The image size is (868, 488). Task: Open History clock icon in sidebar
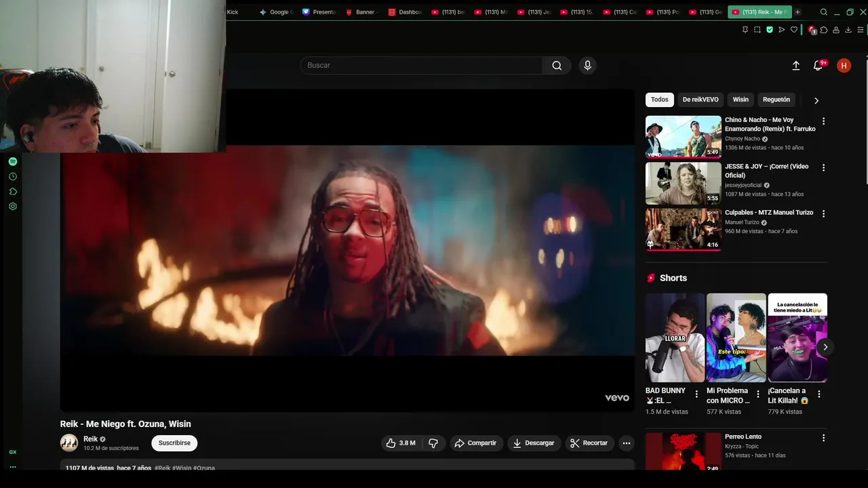click(x=12, y=176)
